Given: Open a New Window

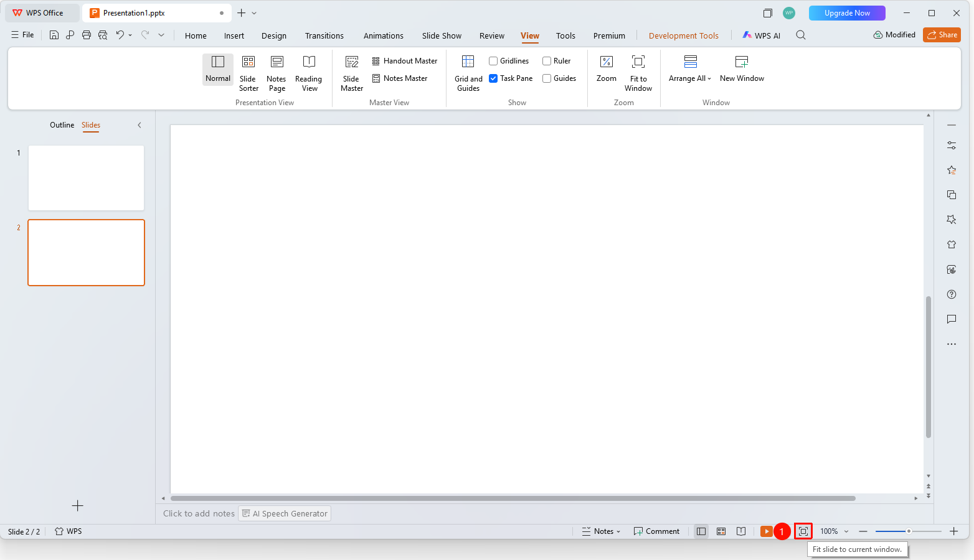Looking at the screenshot, I should [742, 69].
